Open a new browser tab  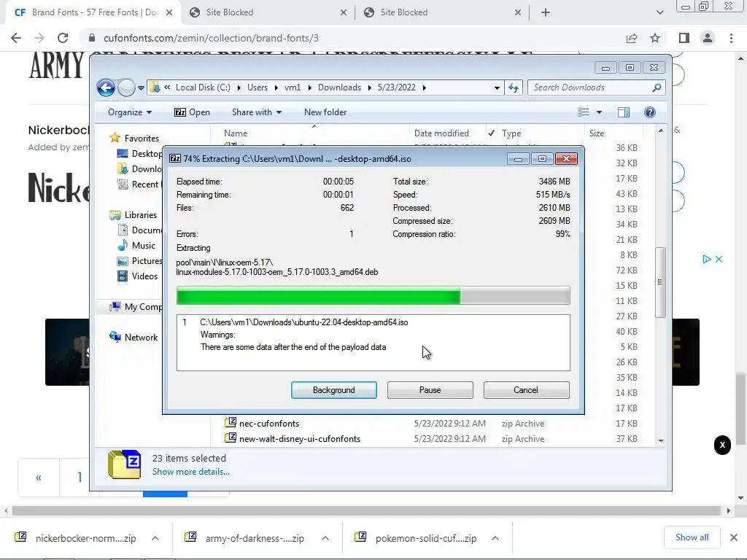[x=546, y=12]
